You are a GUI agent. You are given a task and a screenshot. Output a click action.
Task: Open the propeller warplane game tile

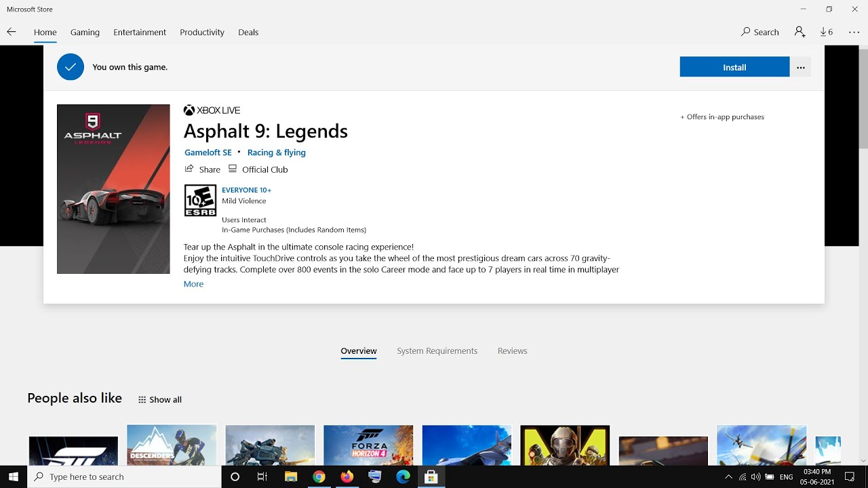762,445
